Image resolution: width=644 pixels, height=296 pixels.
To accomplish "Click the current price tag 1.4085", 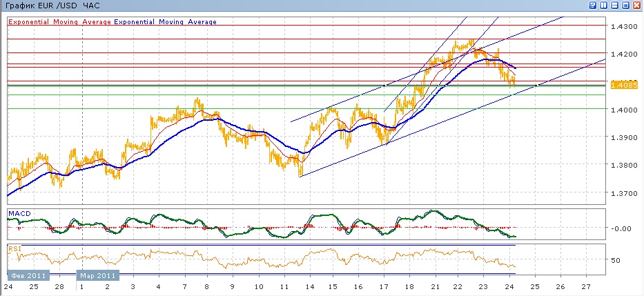I will tap(624, 86).
